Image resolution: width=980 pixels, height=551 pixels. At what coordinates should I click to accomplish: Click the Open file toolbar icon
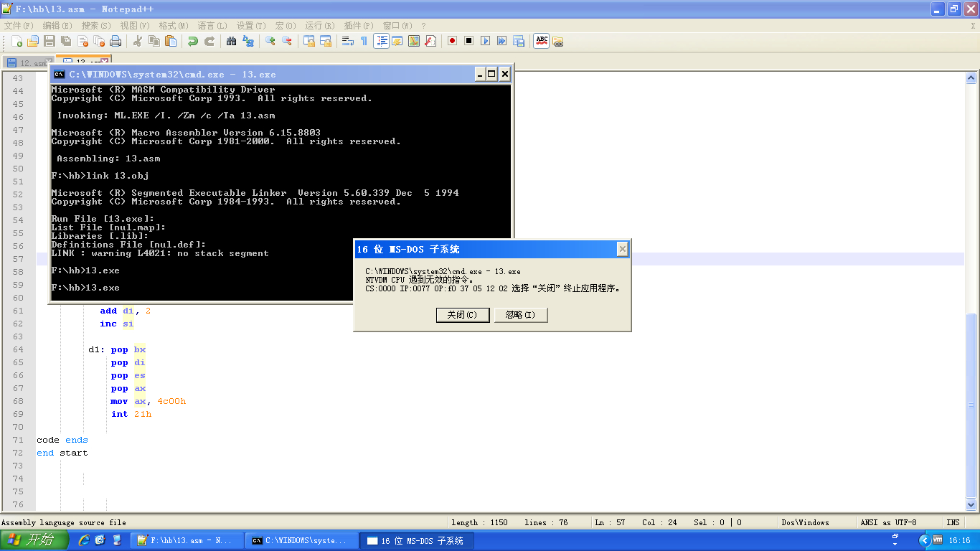33,41
